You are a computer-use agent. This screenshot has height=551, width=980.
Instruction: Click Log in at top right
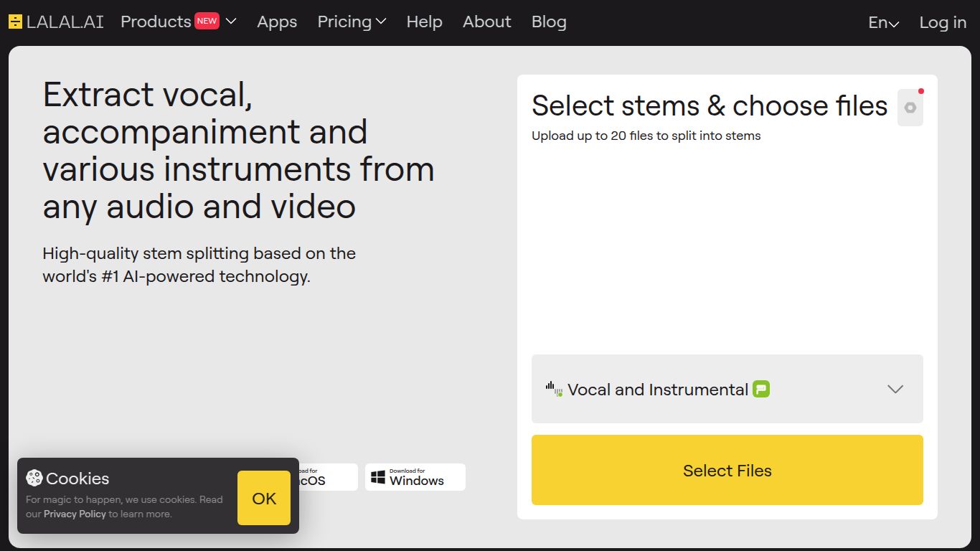(x=943, y=23)
